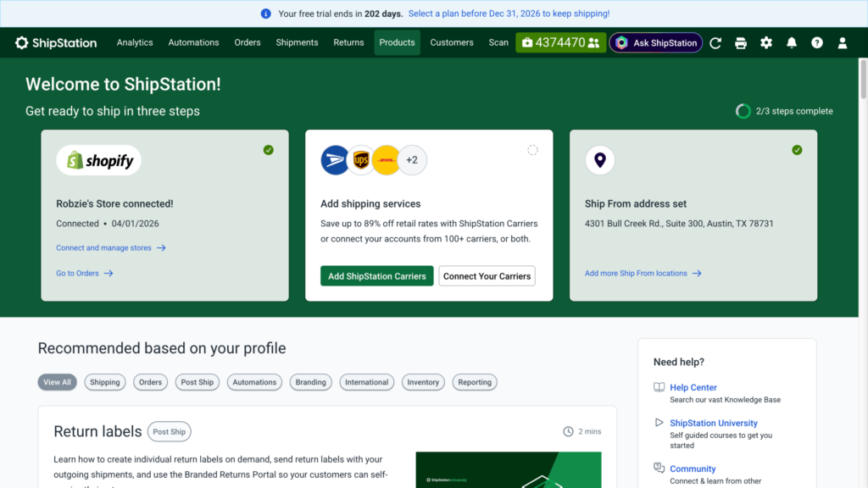This screenshot has width=868, height=488.
Task: Open the Community link
Action: 693,469
